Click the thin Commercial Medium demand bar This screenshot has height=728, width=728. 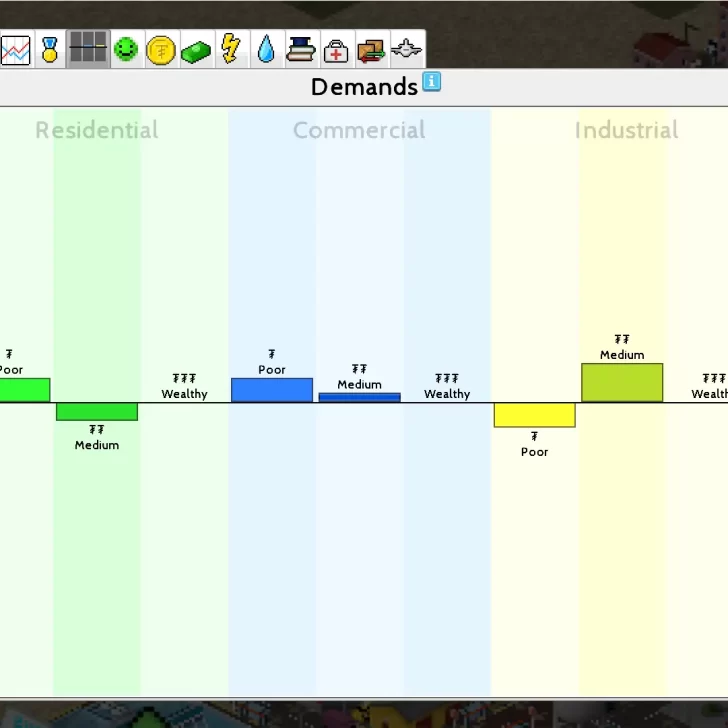click(359, 397)
